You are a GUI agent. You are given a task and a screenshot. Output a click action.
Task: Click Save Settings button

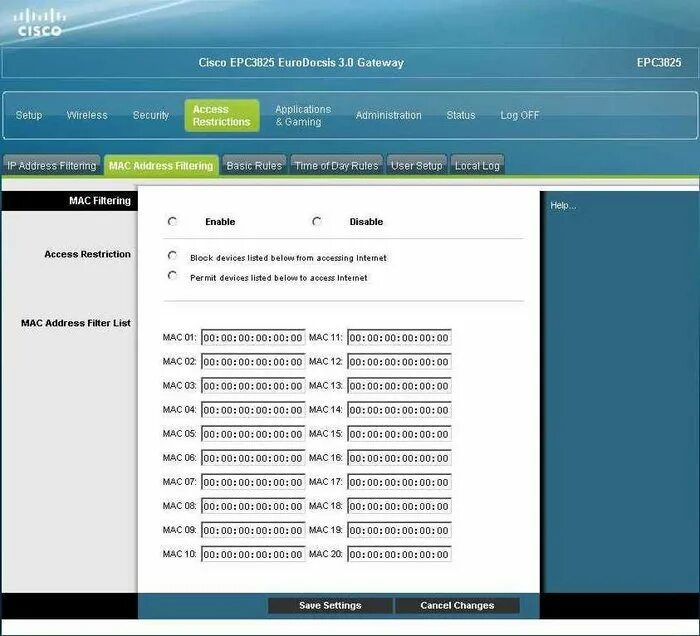coord(330,606)
